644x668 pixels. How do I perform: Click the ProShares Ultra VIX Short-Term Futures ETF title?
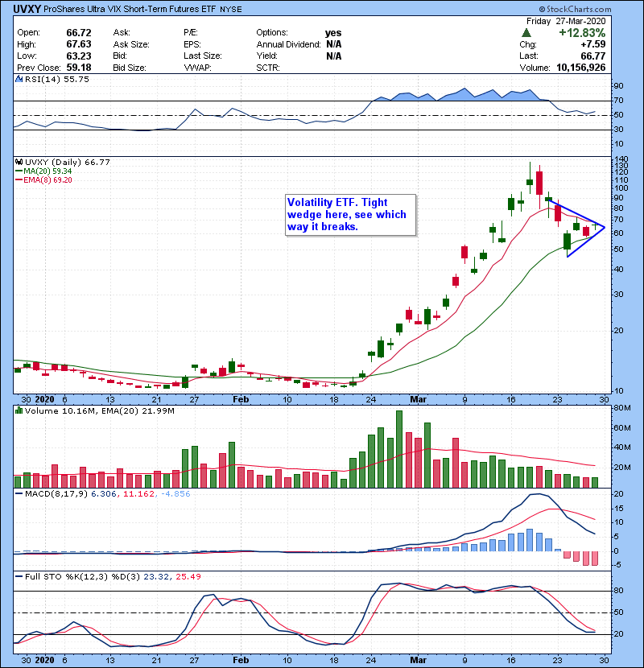[130, 9]
